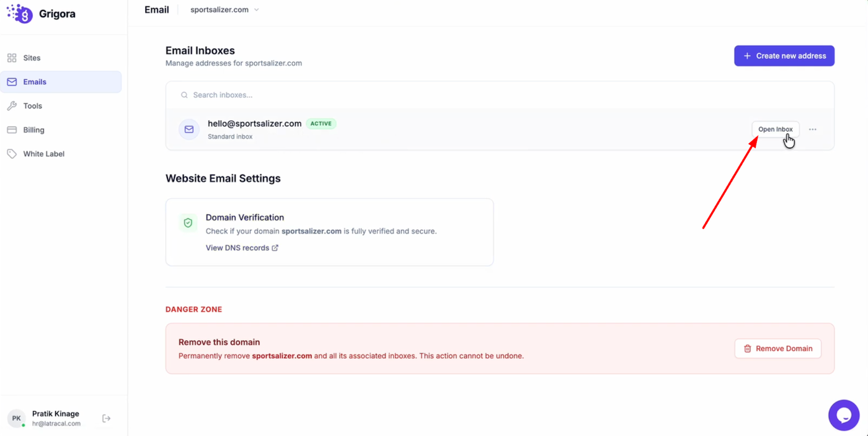Click the search magnifier icon
This screenshot has height=436, width=868.
point(184,95)
